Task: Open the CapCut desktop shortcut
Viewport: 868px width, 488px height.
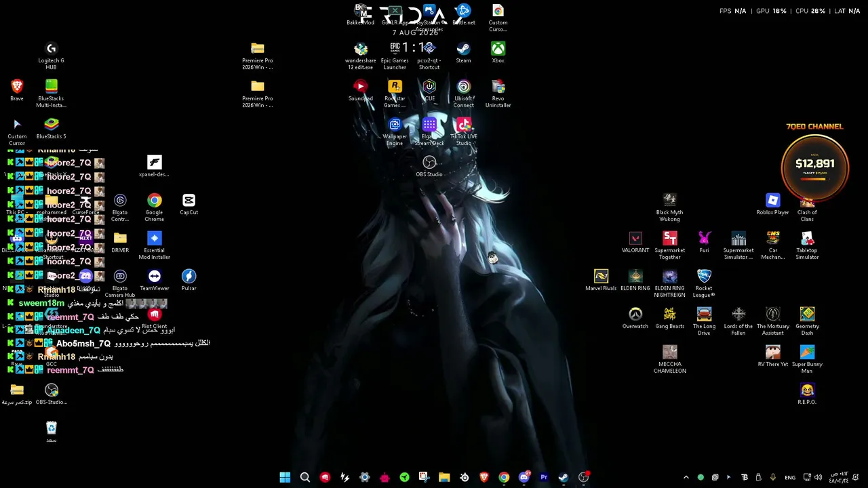Action: [189, 204]
